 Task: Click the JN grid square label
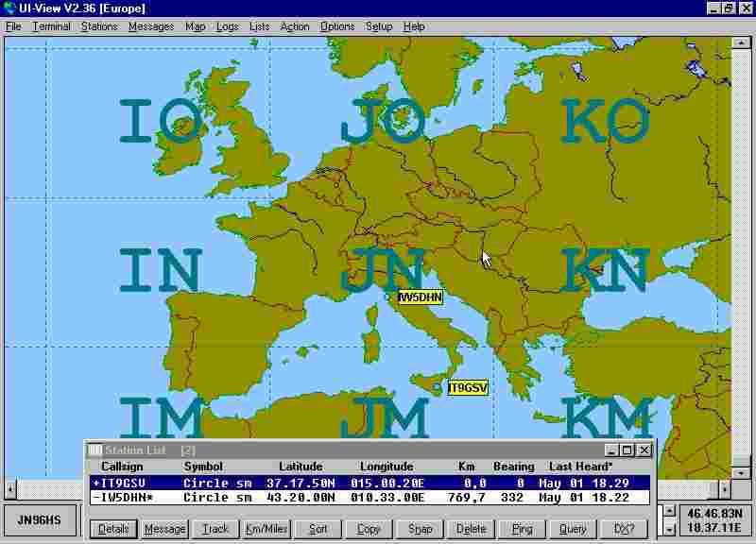click(384, 270)
